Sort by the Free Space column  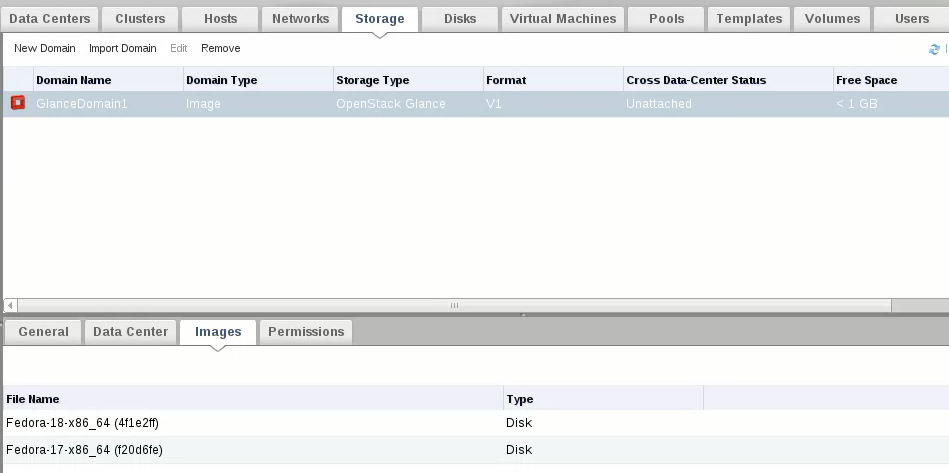click(866, 80)
